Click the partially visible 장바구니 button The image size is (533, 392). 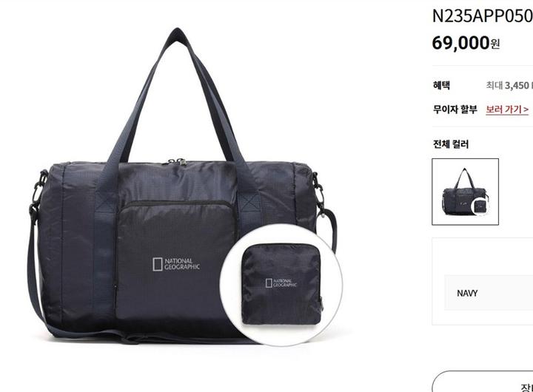tap(483, 382)
